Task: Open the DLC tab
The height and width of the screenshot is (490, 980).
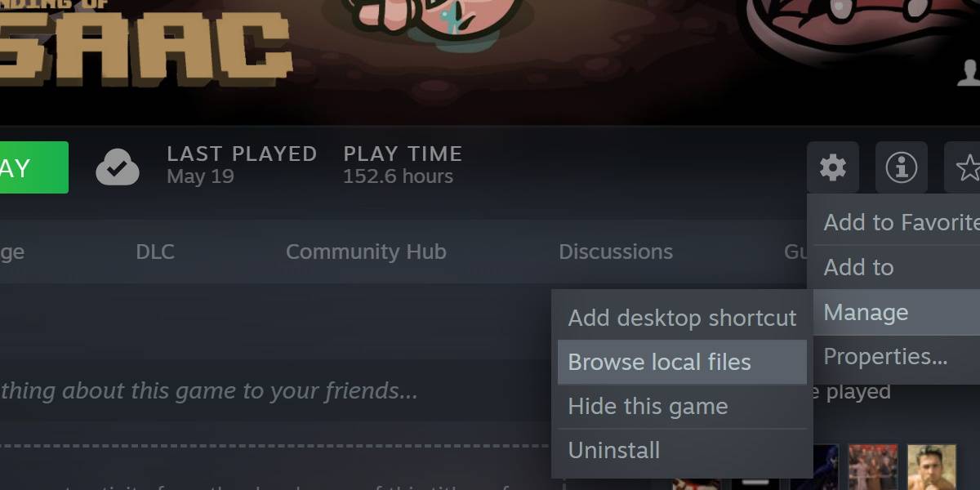Action: pos(155,252)
